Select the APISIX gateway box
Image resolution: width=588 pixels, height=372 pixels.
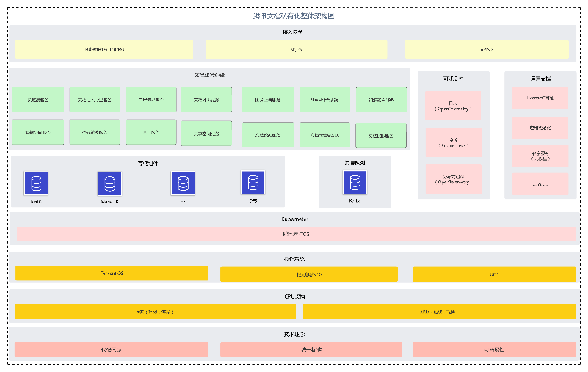point(487,49)
